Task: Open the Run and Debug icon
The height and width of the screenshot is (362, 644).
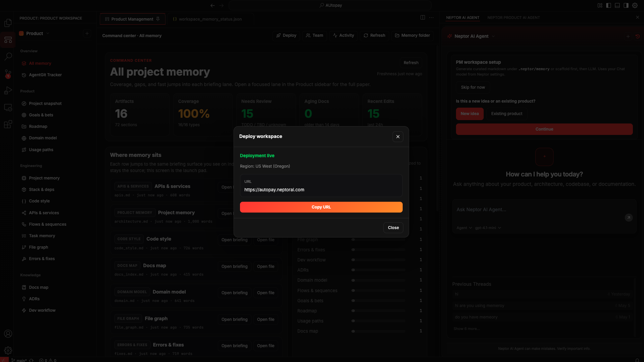Action: tap(8, 90)
